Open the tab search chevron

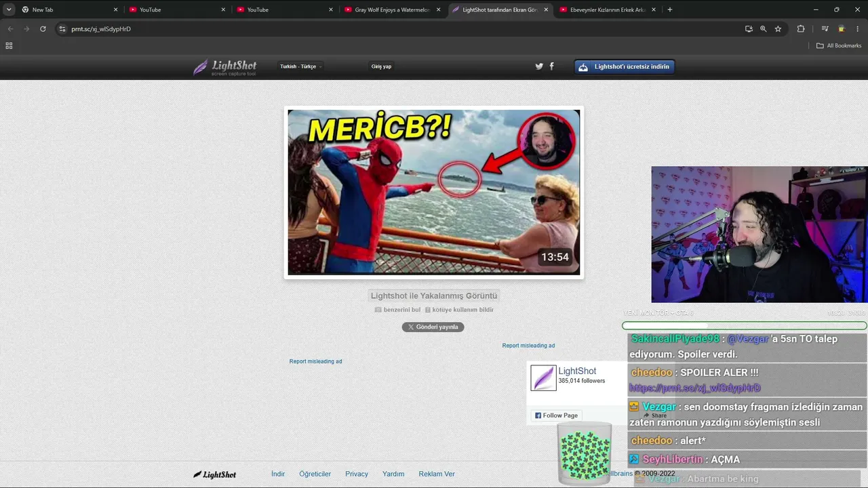click(x=9, y=9)
